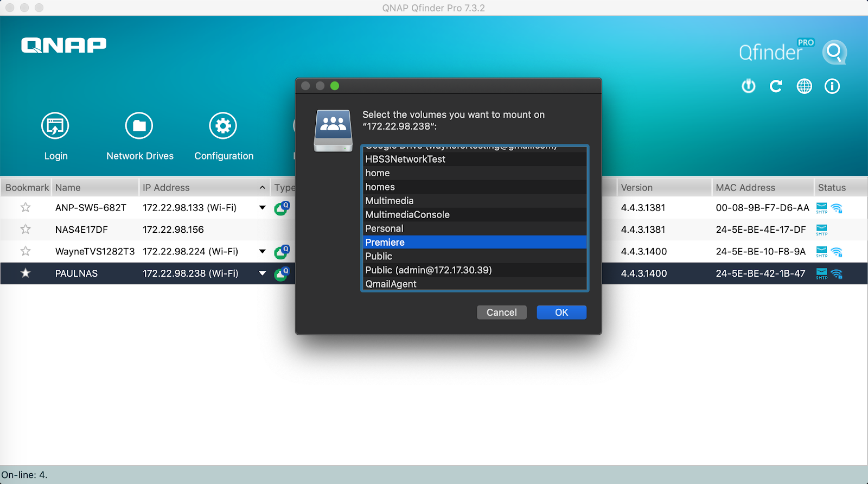Image resolution: width=868 pixels, height=484 pixels.
Task: Expand IP dropdown for PAULNAS
Action: click(x=263, y=273)
